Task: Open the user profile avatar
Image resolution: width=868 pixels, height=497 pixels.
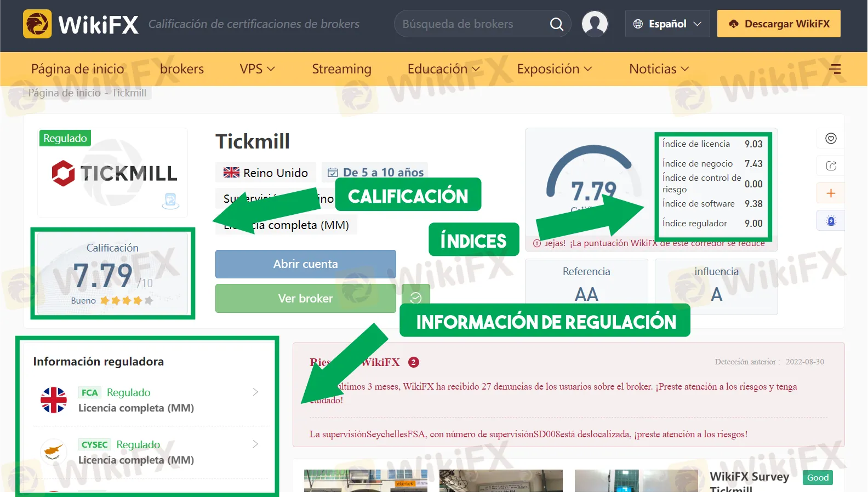Action: 595,24
